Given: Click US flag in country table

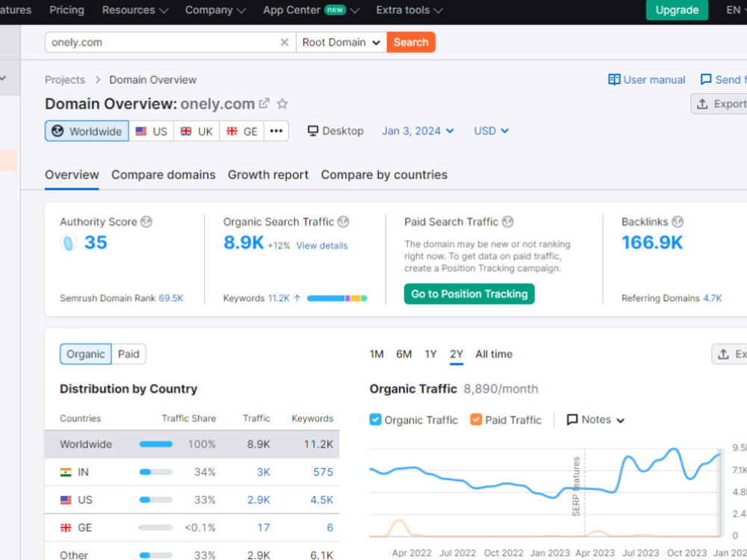Looking at the screenshot, I should [x=66, y=500].
